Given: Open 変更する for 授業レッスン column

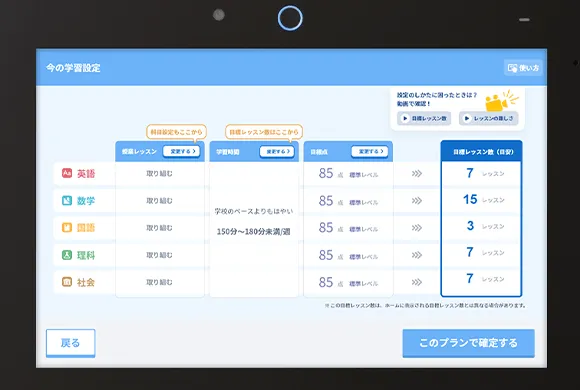Looking at the screenshot, I should pyautogui.click(x=182, y=151).
